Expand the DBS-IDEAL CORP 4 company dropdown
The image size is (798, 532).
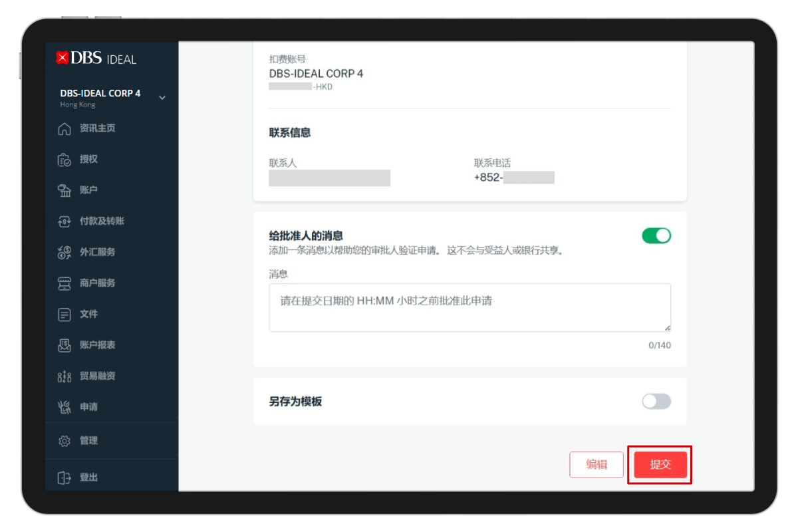[x=162, y=98]
